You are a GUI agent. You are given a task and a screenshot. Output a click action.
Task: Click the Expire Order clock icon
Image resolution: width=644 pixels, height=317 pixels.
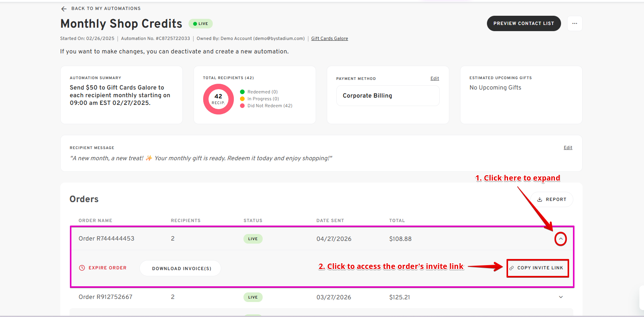(x=82, y=268)
